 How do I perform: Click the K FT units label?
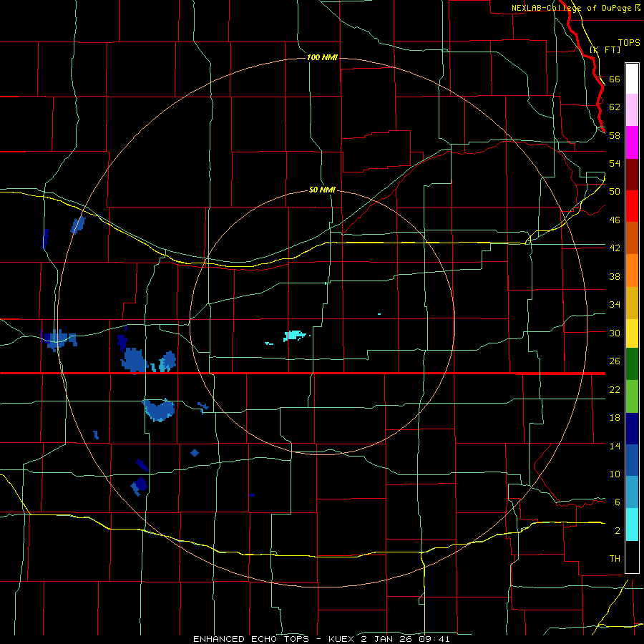tap(605, 49)
